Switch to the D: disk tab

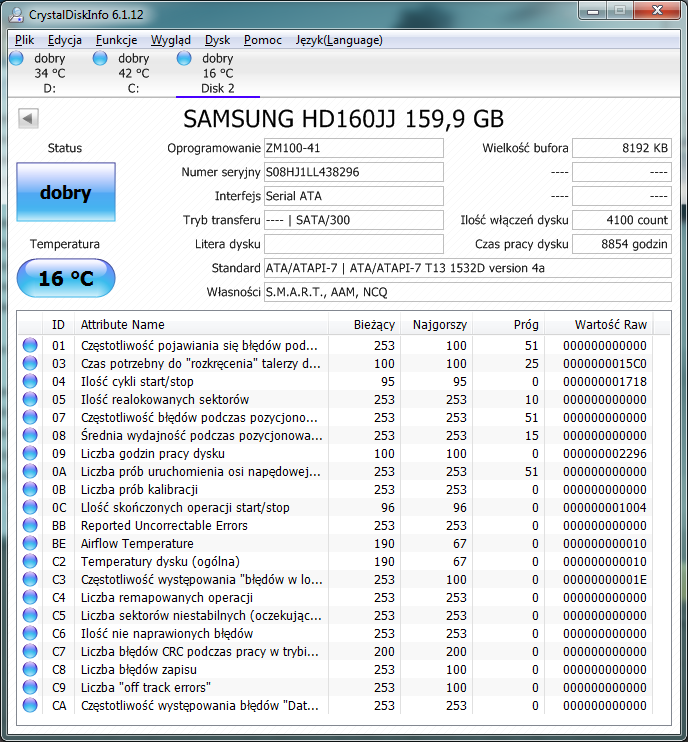point(50,73)
